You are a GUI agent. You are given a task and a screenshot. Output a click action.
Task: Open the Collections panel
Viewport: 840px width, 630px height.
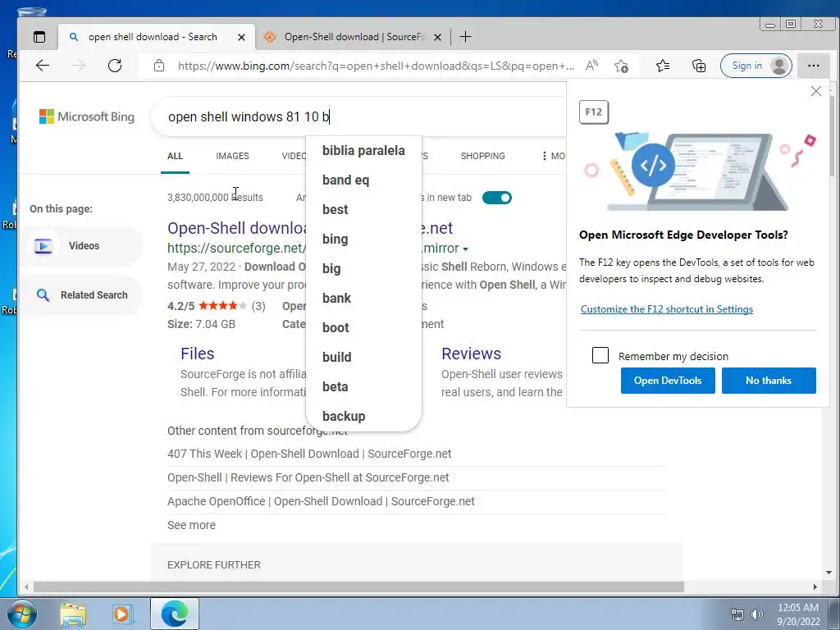coord(699,66)
